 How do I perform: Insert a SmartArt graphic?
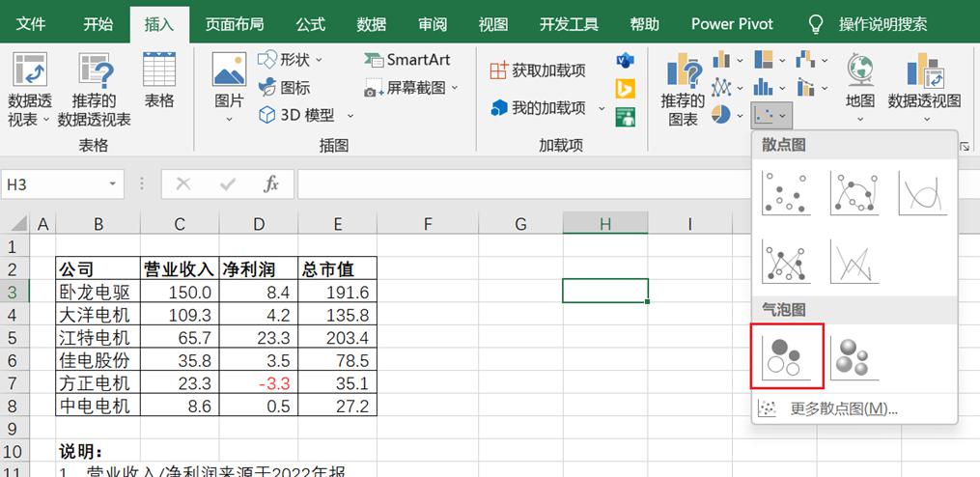(406, 60)
